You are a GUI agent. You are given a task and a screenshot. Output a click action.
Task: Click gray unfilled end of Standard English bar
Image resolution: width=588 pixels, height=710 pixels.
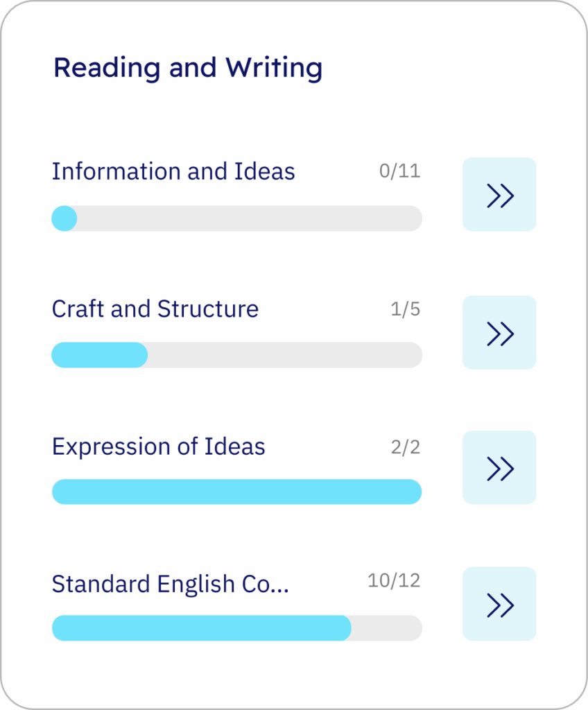coord(386,628)
